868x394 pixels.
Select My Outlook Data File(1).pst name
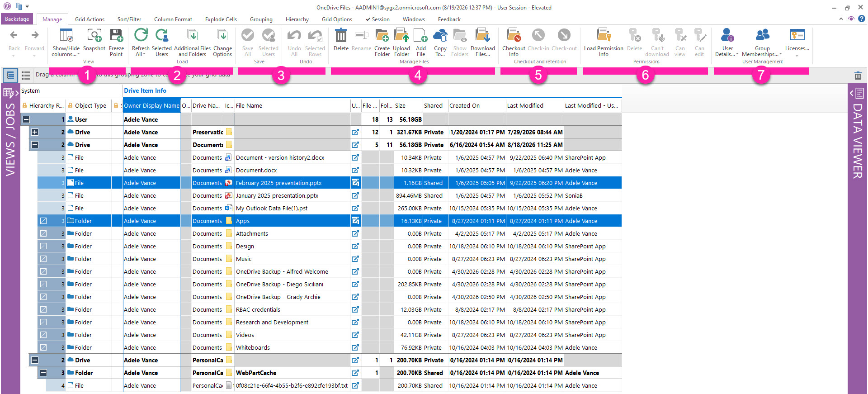(x=272, y=209)
